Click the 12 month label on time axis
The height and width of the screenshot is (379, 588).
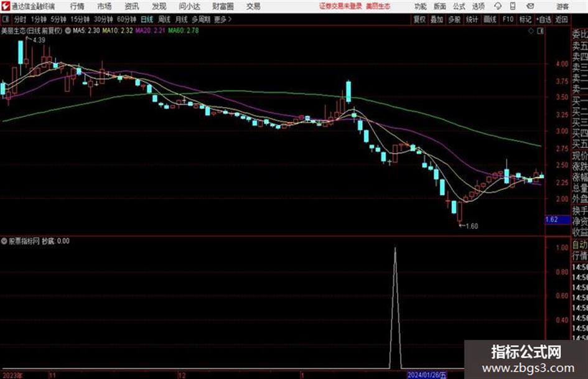[x=182, y=375]
